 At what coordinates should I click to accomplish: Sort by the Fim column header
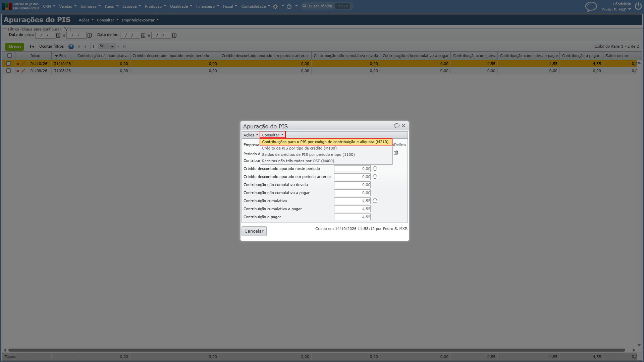pos(62,56)
